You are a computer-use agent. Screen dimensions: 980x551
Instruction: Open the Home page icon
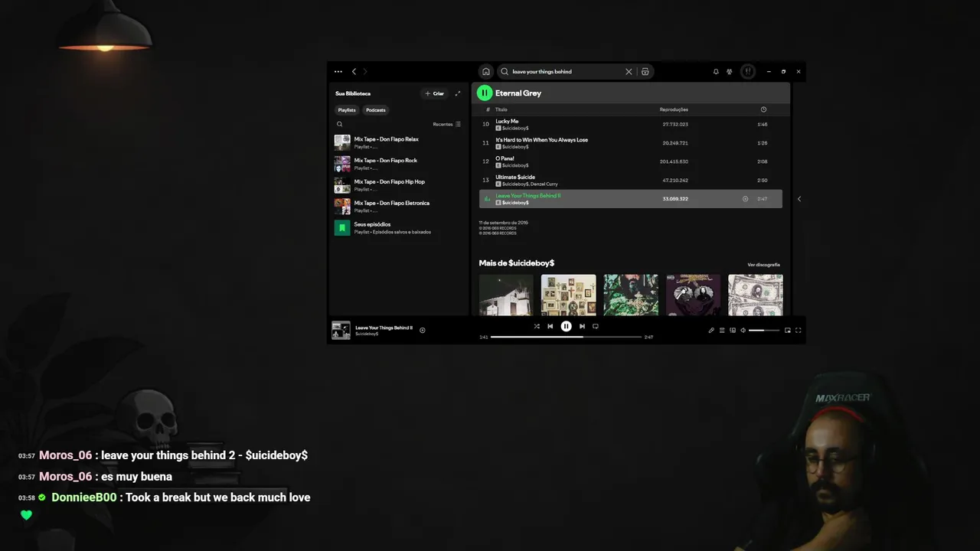pos(485,71)
